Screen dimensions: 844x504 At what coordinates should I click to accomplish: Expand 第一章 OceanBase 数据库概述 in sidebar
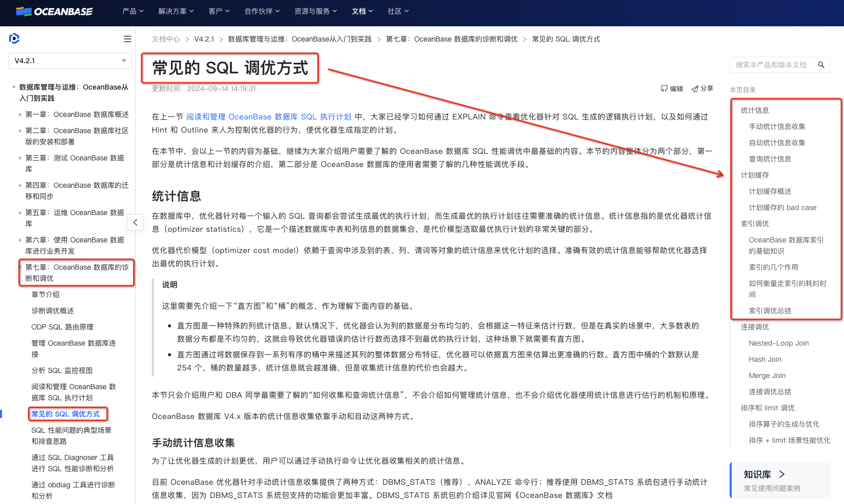pyautogui.click(x=20, y=114)
